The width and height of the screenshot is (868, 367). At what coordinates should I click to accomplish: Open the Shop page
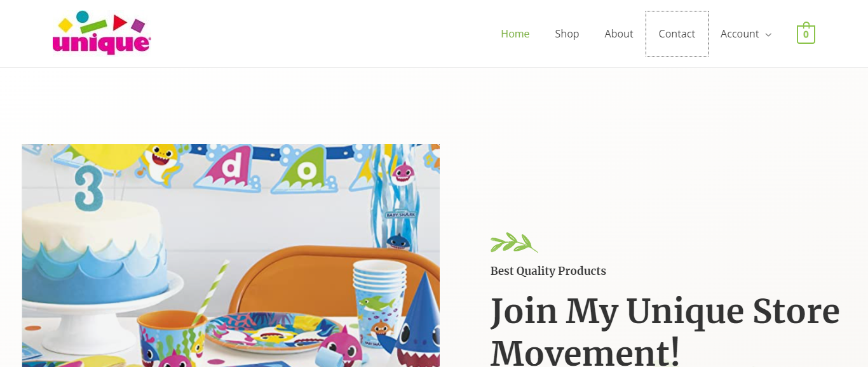[567, 34]
